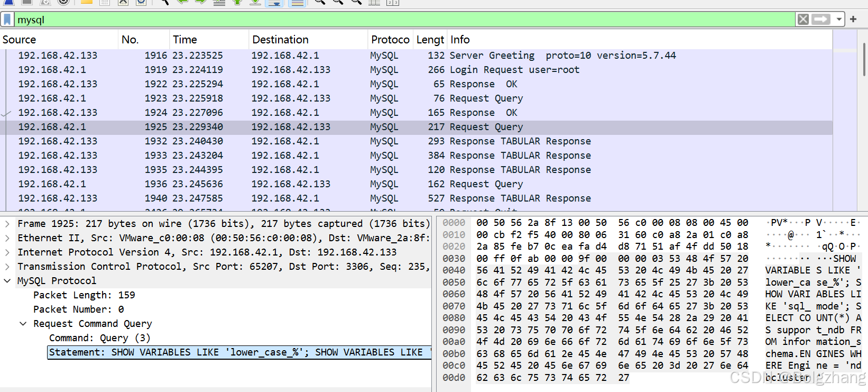Select the Frame 1925 summary line

(x=224, y=224)
